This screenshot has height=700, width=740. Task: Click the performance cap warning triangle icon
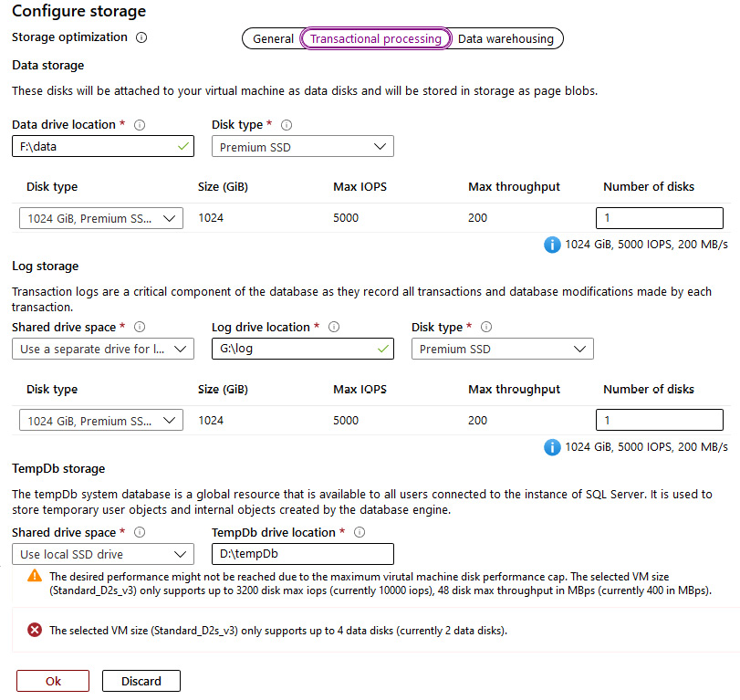(x=35, y=576)
